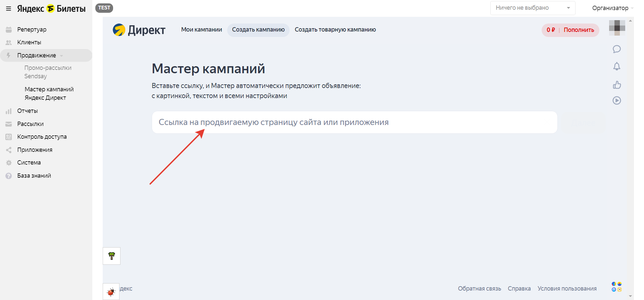This screenshot has width=644, height=300.
Task: Open notifications bell icon
Action: click(x=617, y=67)
